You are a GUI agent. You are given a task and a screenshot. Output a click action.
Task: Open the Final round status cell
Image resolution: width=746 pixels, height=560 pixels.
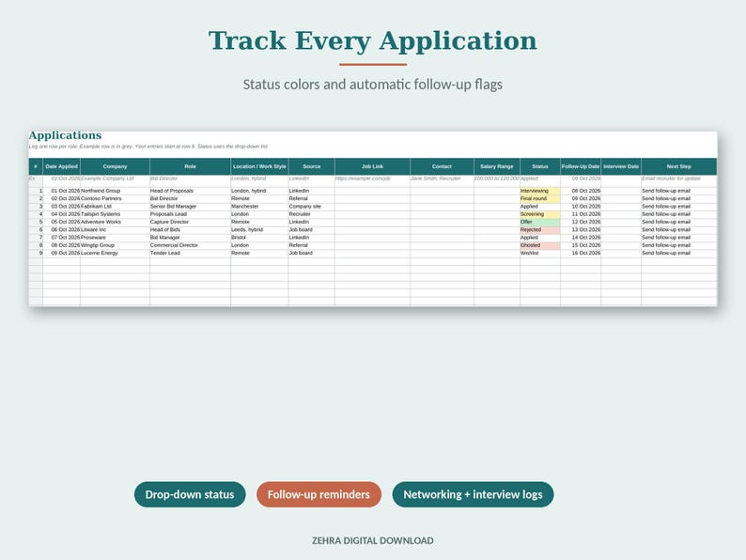540,198
